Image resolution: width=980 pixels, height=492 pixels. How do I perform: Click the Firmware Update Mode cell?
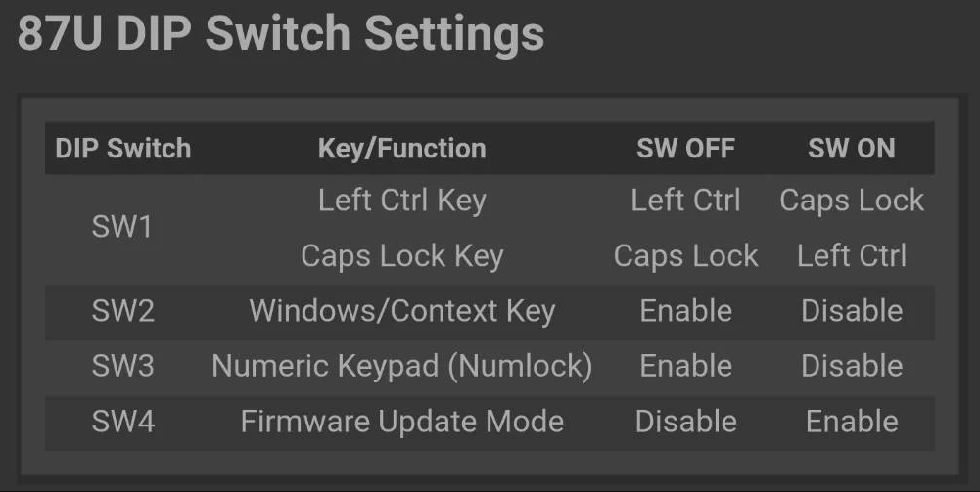pos(401,422)
